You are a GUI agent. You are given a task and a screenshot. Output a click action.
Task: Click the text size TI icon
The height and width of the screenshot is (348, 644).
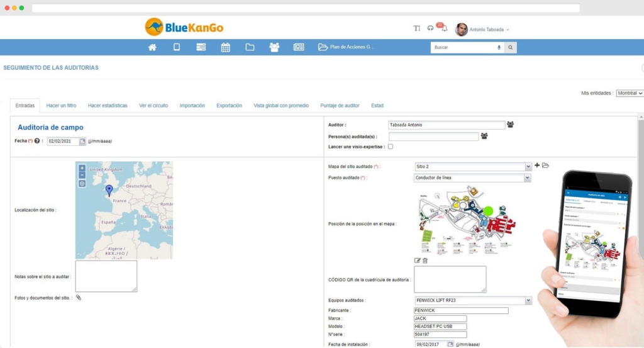tap(417, 28)
